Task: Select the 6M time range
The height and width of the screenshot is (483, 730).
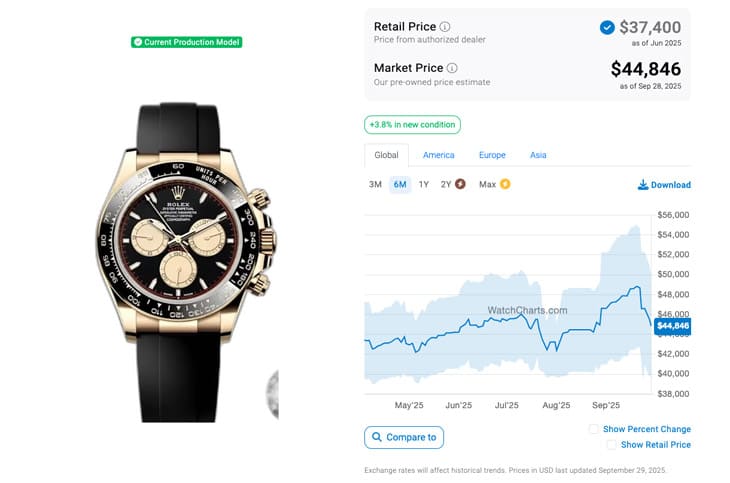Action: click(400, 184)
